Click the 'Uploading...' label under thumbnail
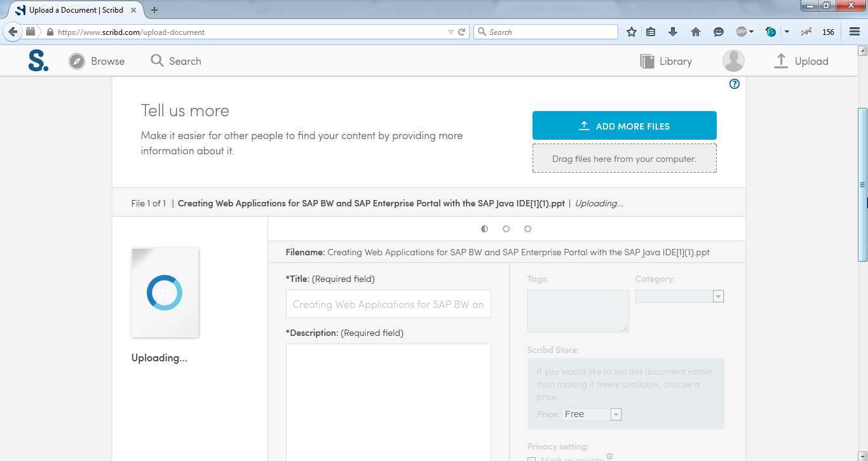 point(159,357)
